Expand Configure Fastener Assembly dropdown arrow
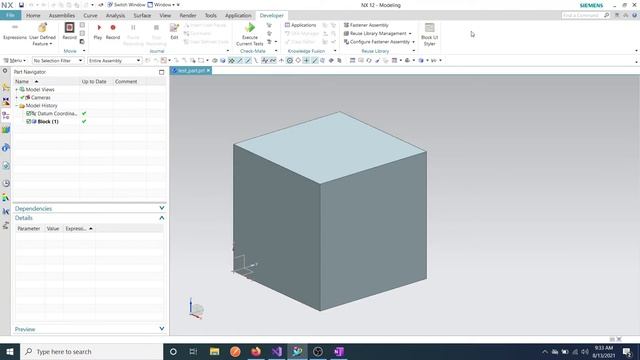The width and height of the screenshot is (640, 360). click(x=413, y=42)
